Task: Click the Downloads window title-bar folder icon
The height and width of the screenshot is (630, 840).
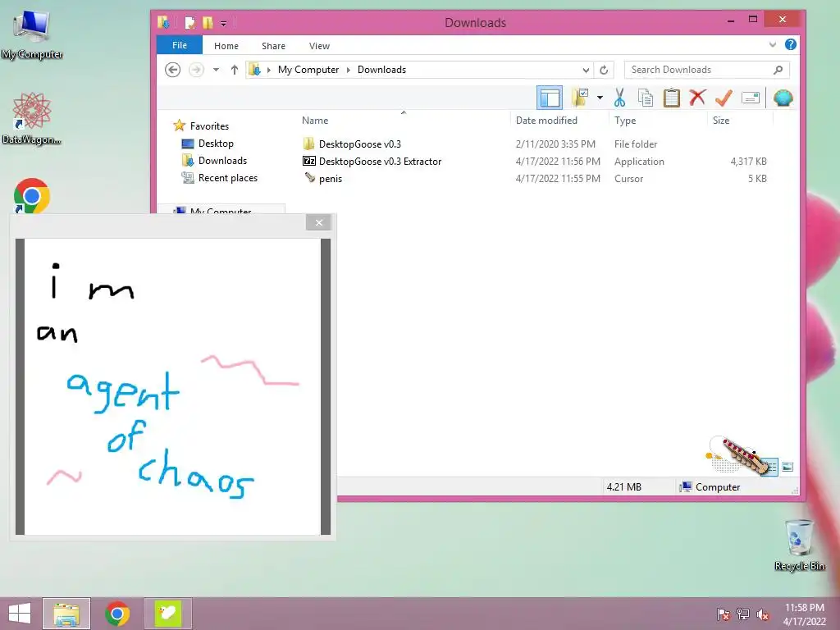Action: (x=163, y=22)
